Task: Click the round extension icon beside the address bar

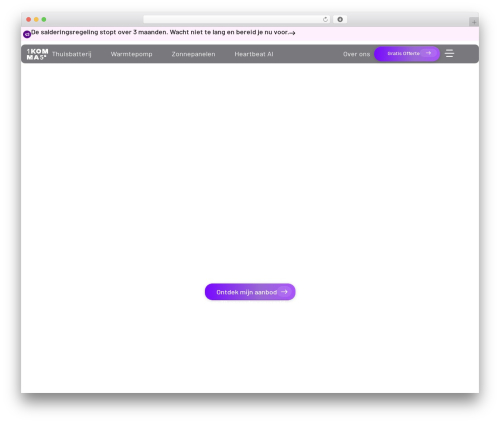Action: coord(340,19)
